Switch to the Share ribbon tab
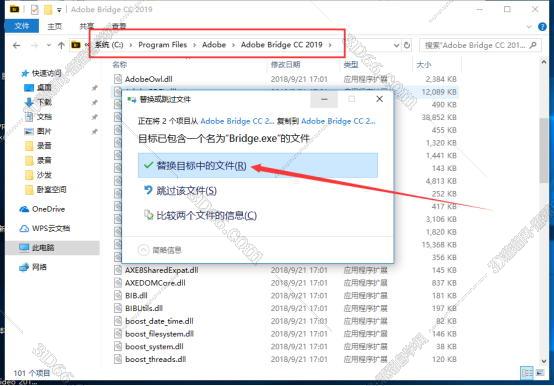Image resolution: width=554 pixels, height=386 pixels. pyautogui.click(x=87, y=26)
